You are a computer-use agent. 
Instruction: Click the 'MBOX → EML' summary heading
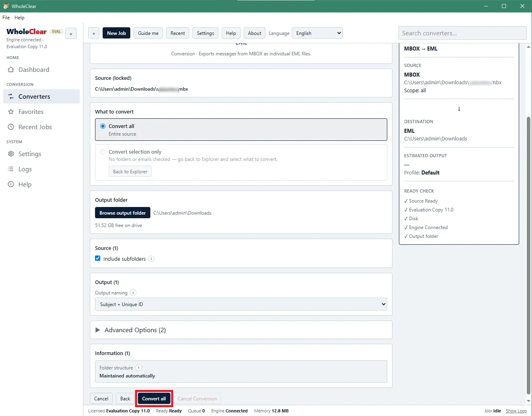[x=421, y=49]
